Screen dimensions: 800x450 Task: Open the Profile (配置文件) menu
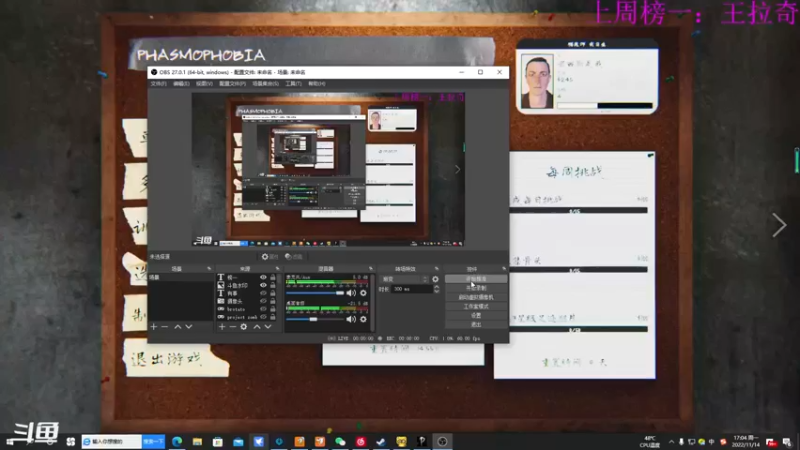pos(232,84)
